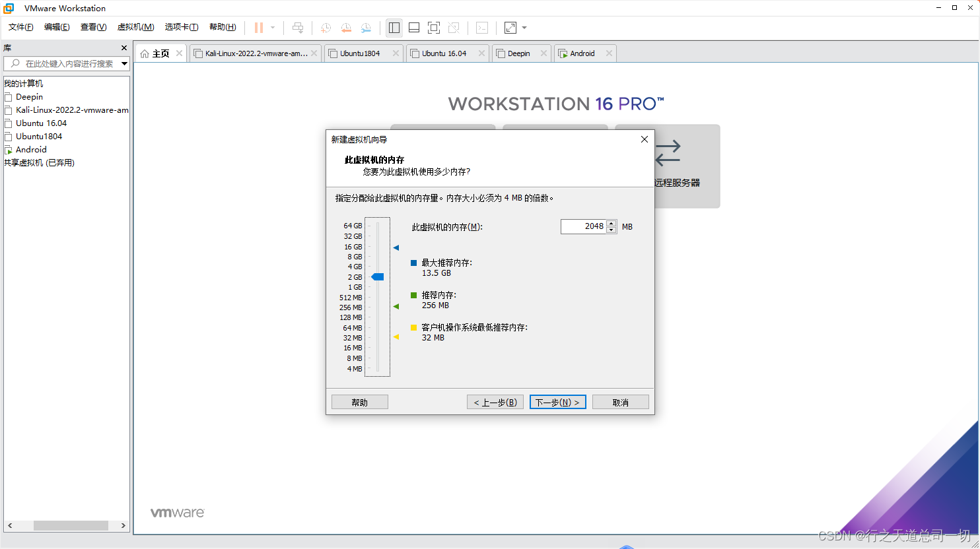Click the full screen mode toolbar icon
This screenshot has width=980, height=549.
434,28
